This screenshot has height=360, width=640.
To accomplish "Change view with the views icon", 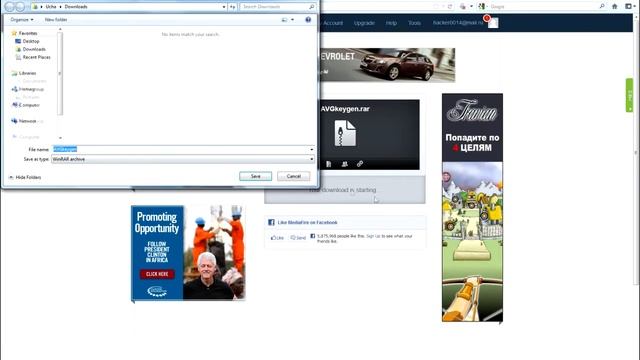I will [x=284, y=20].
